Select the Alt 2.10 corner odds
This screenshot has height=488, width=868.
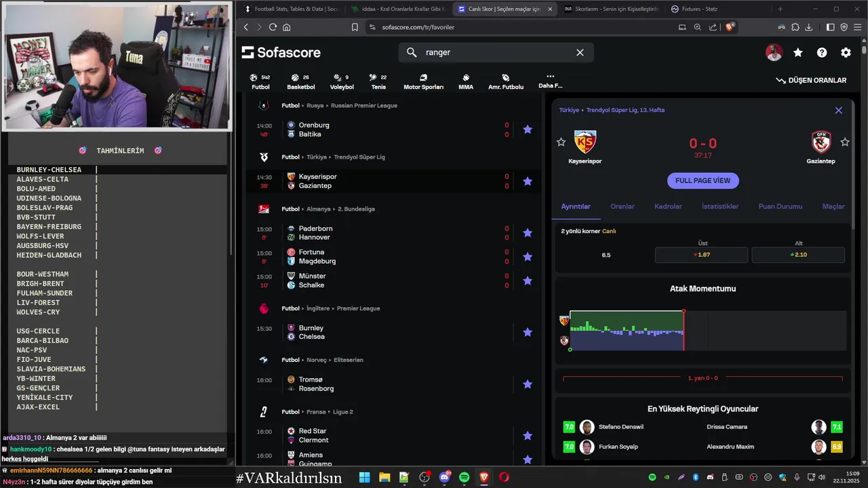(798, 255)
